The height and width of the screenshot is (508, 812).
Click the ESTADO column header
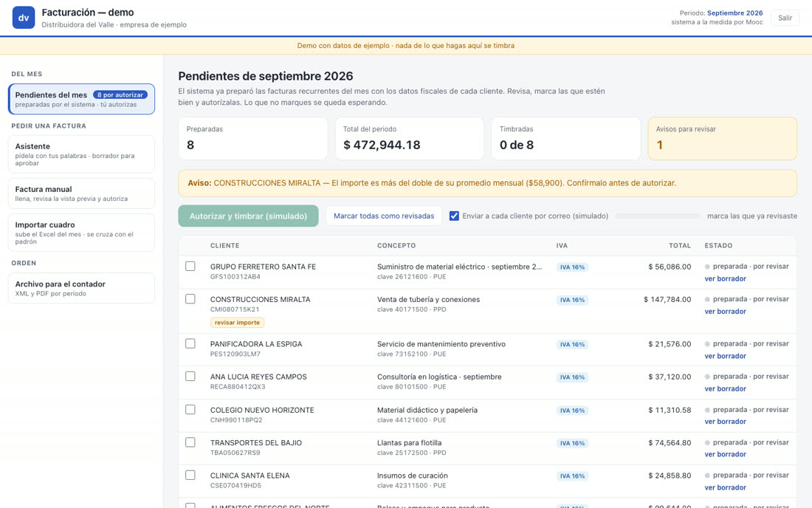tap(718, 245)
